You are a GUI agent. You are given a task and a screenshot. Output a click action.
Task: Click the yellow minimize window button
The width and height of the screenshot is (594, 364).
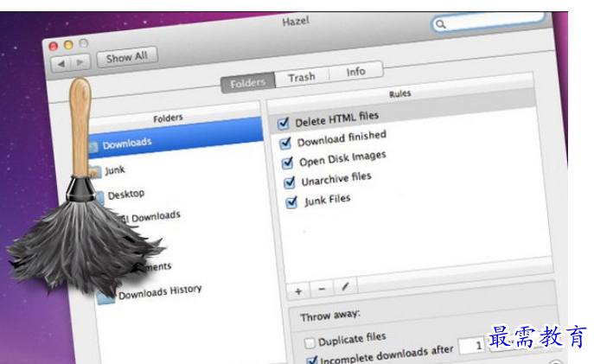click(68, 45)
